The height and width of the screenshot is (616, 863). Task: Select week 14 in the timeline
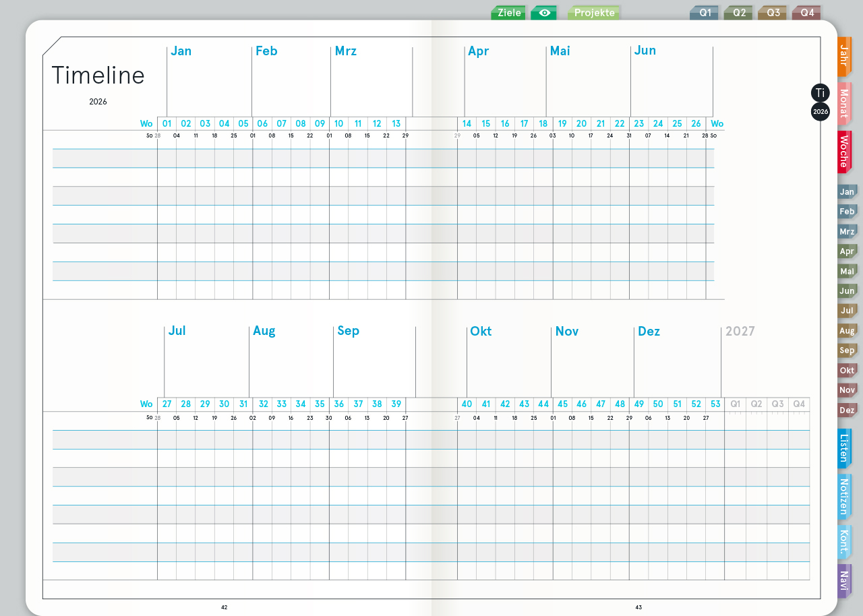coord(467,123)
